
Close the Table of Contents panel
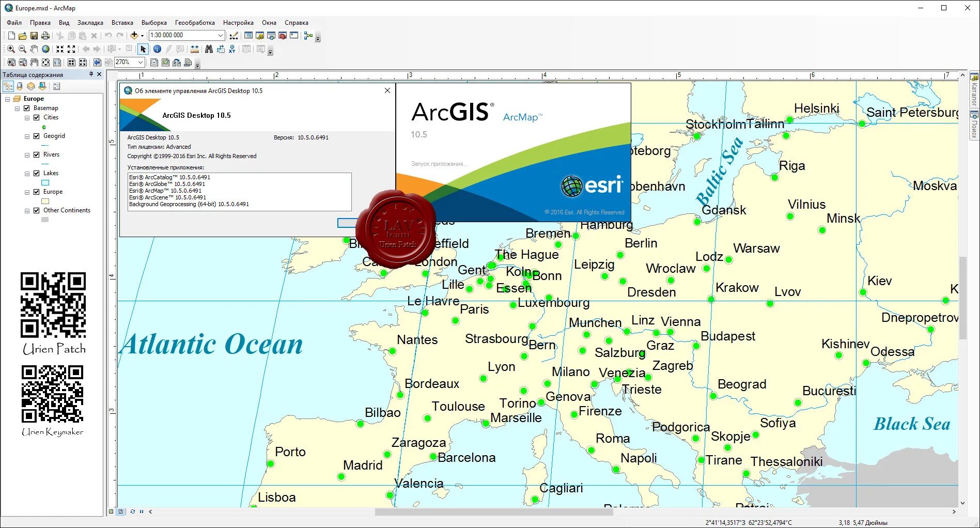coord(99,74)
